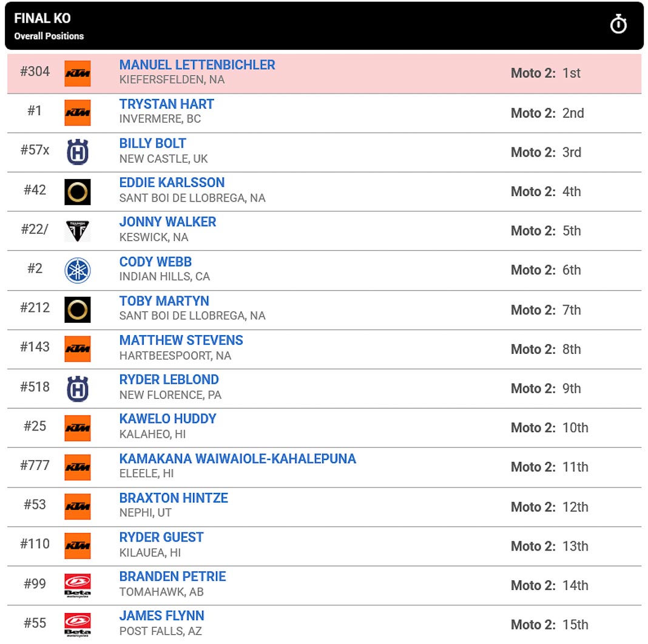The width and height of the screenshot is (648, 644).
Task: Open Trystan Hart rider profile
Action: coord(166,104)
